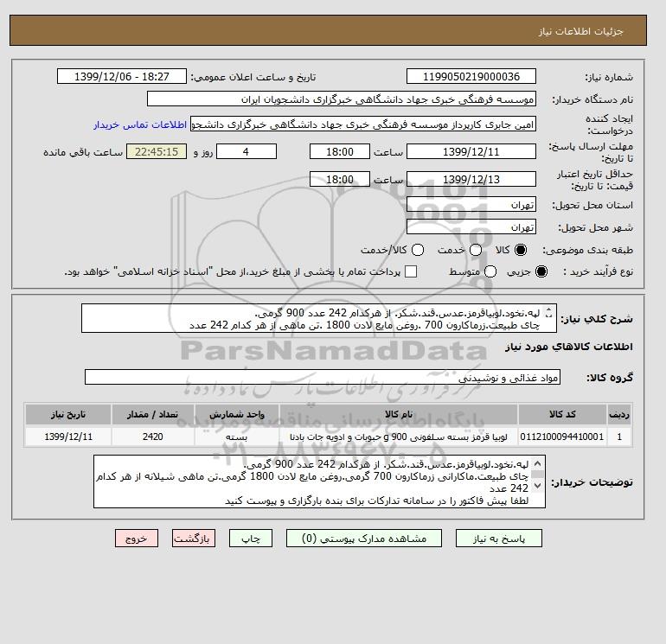Tick the Islamic treasury payment checkbox

tap(411, 271)
